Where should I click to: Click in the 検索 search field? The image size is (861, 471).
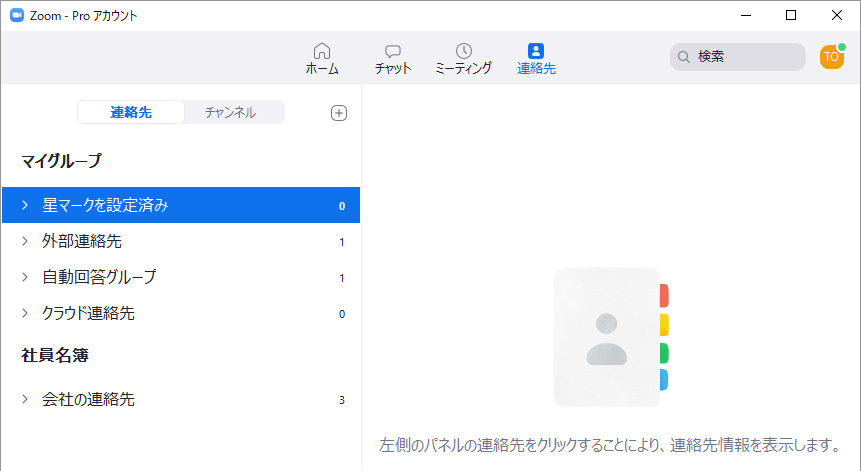tap(745, 57)
